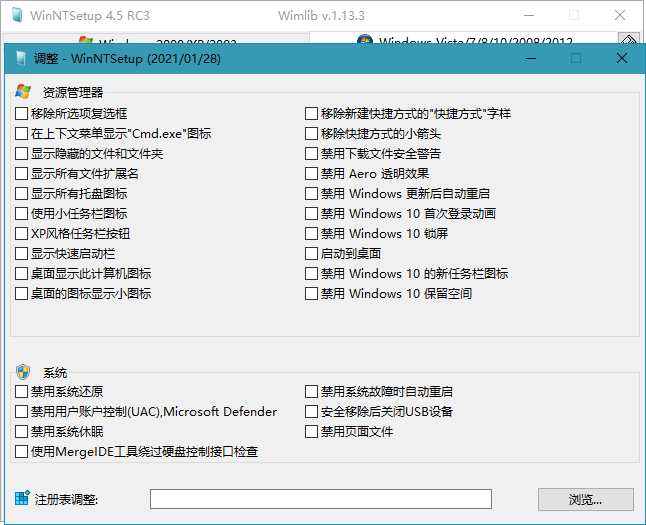Check 显示快速启动栏

tap(21, 253)
